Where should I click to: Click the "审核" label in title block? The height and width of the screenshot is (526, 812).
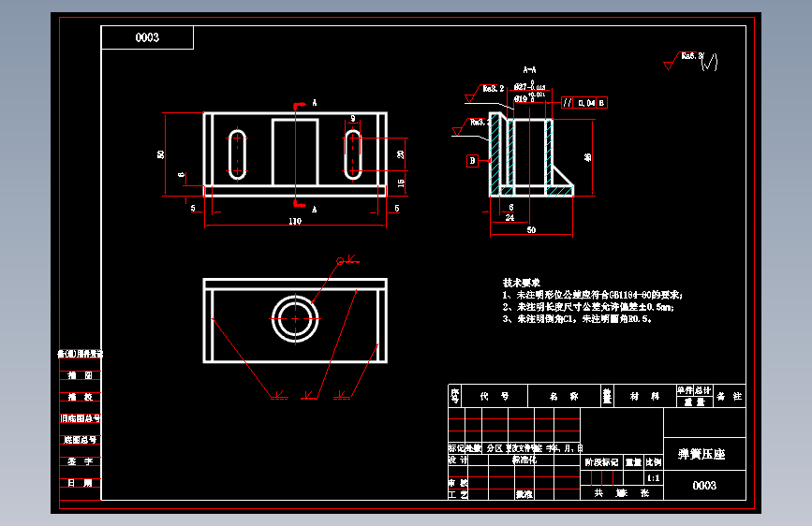[458, 483]
